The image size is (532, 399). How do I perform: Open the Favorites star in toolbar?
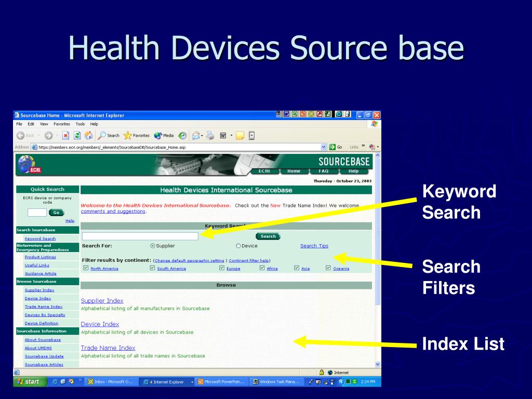click(x=137, y=136)
